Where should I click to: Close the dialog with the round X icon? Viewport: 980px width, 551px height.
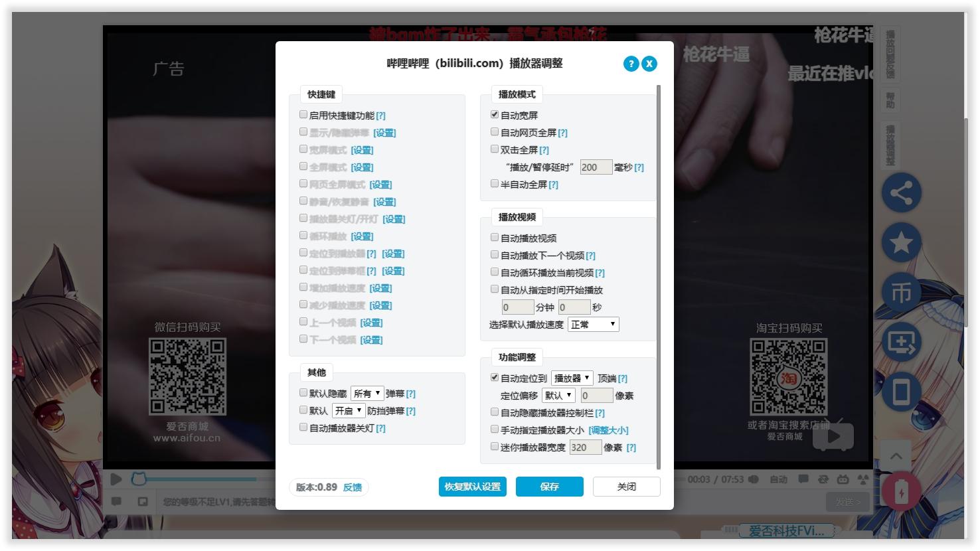tap(649, 64)
